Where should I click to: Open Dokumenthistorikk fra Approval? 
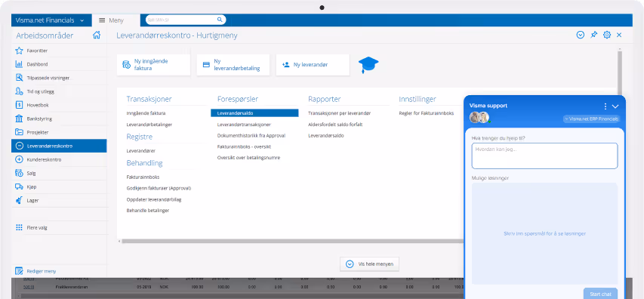tap(251, 135)
